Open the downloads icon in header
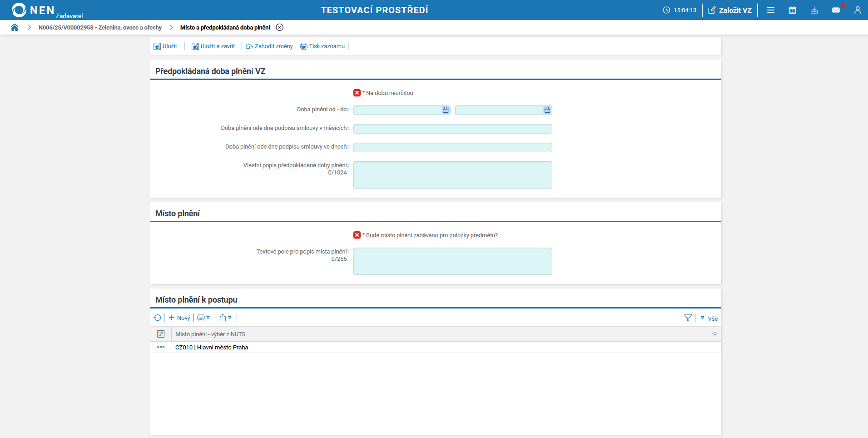 814,10
